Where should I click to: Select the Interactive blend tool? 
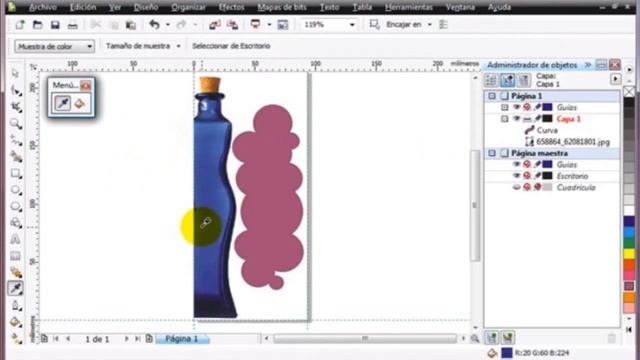tap(16, 272)
